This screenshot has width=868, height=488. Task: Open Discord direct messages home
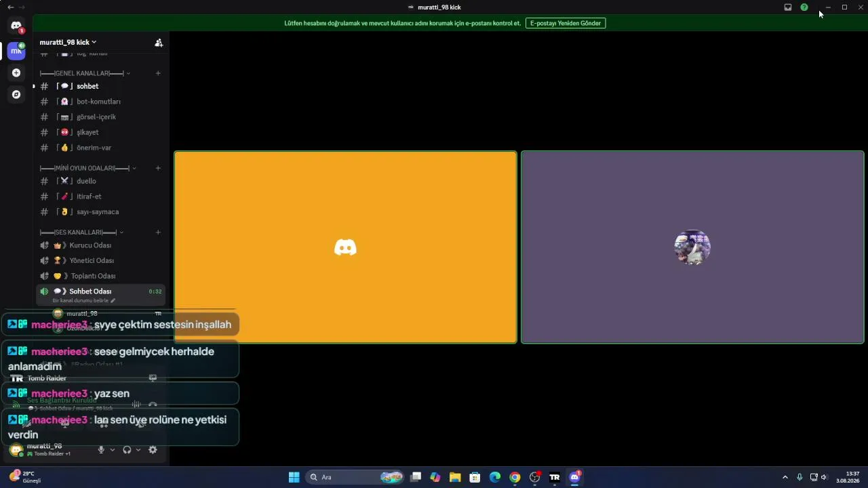coord(16,26)
